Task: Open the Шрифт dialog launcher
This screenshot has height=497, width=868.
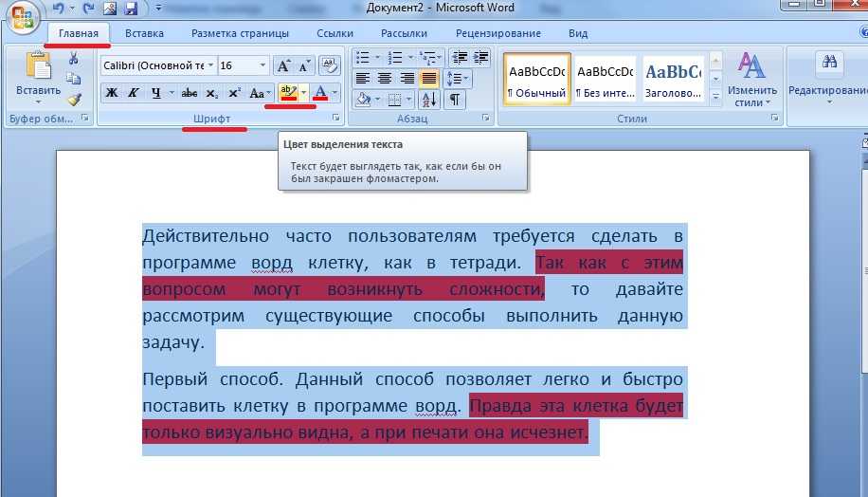Action: coord(335,118)
